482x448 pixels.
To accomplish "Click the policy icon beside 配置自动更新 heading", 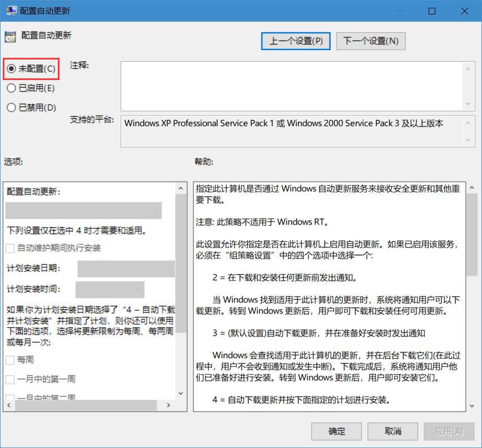I will pyautogui.click(x=9, y=36).
